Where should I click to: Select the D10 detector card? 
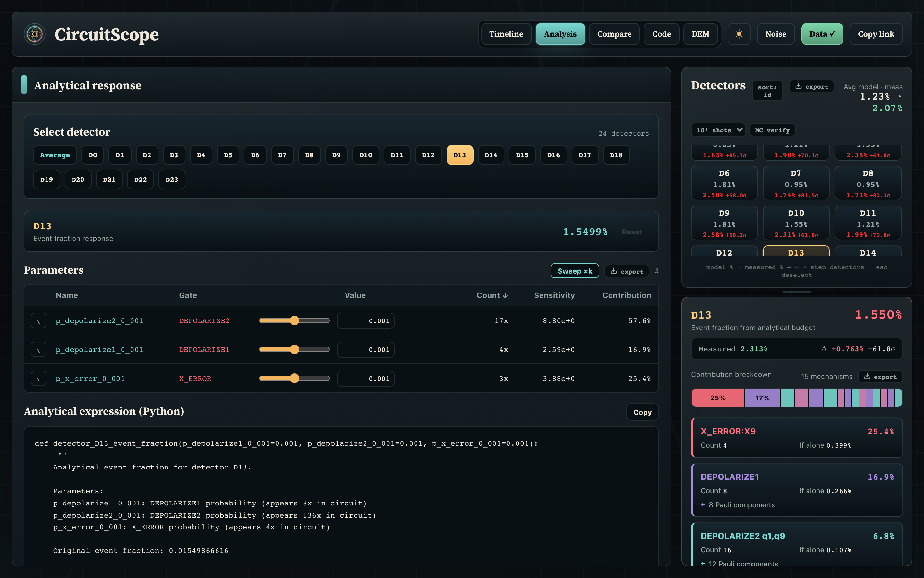click(796, 223)
